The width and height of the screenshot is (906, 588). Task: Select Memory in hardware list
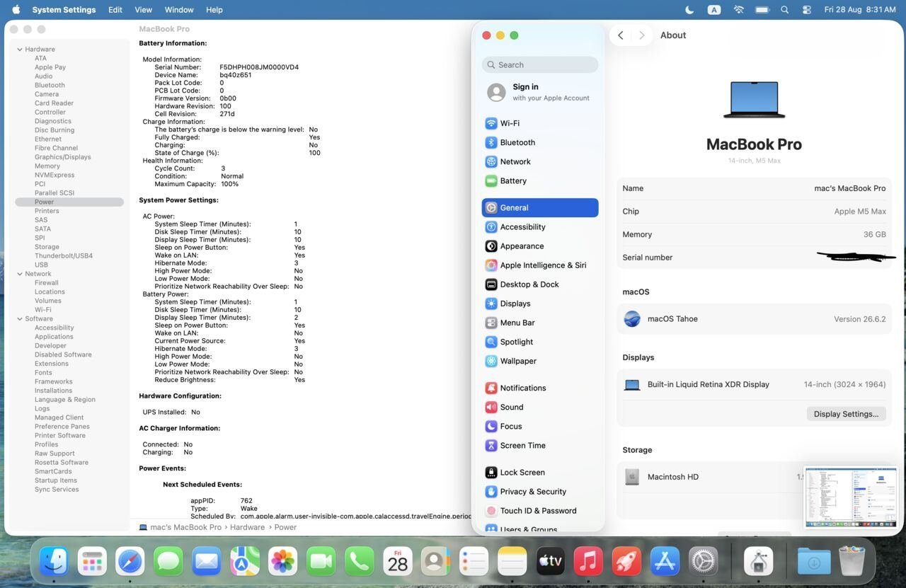tap(47, 166)
